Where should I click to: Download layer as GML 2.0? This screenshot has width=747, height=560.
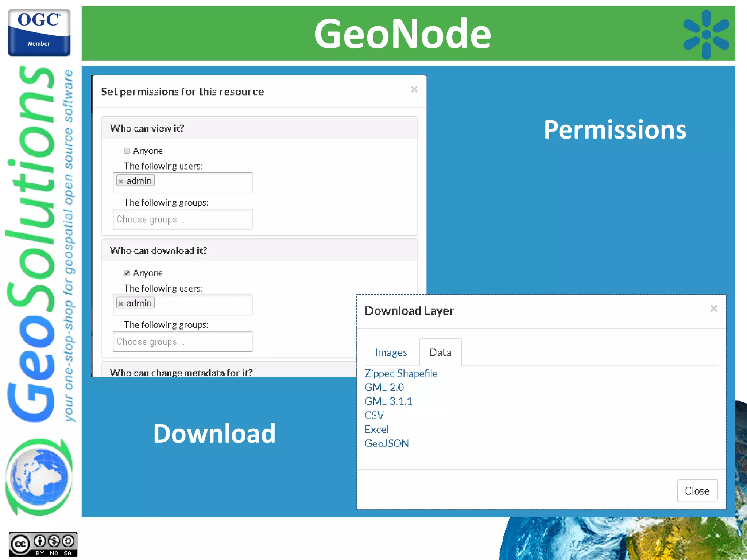(384, 387)
